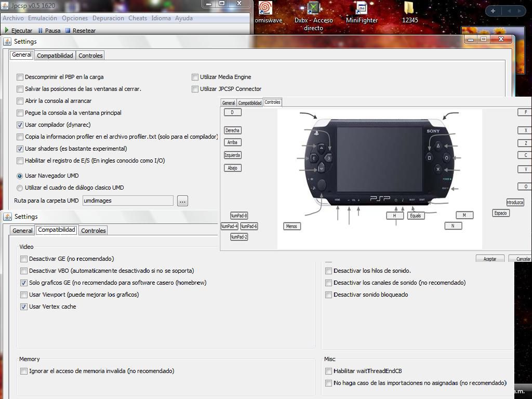The width and height of the screenshot is (532, 399).
Task: Click the Resetear toolbar button
Action: pyautogui.click(x=81, y=31)
